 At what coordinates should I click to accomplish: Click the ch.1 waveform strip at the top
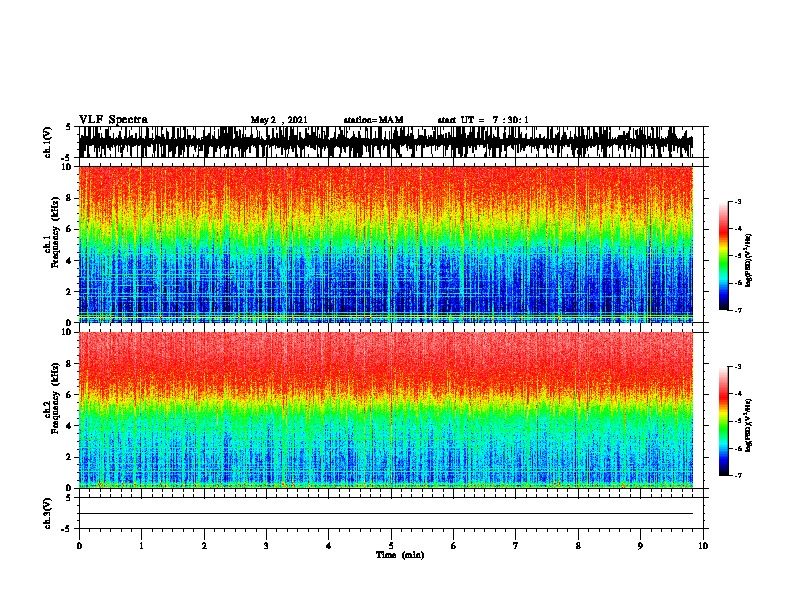[x=386, y=142]
